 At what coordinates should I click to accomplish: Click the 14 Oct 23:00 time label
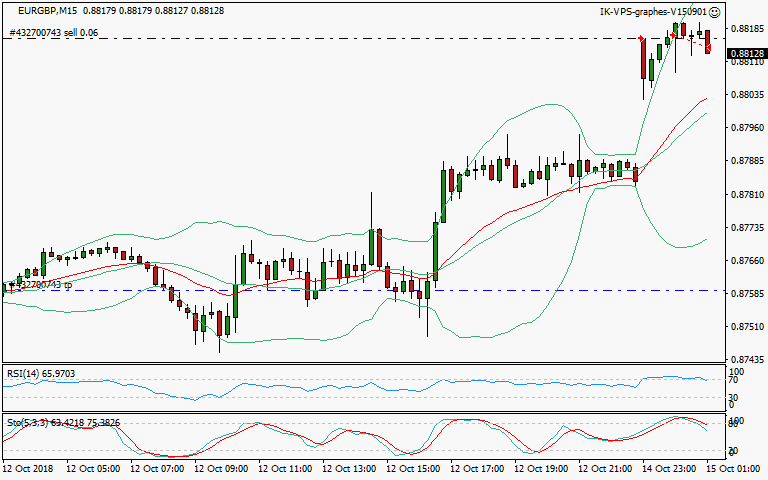pyautogui.click(x=669, y=468)
